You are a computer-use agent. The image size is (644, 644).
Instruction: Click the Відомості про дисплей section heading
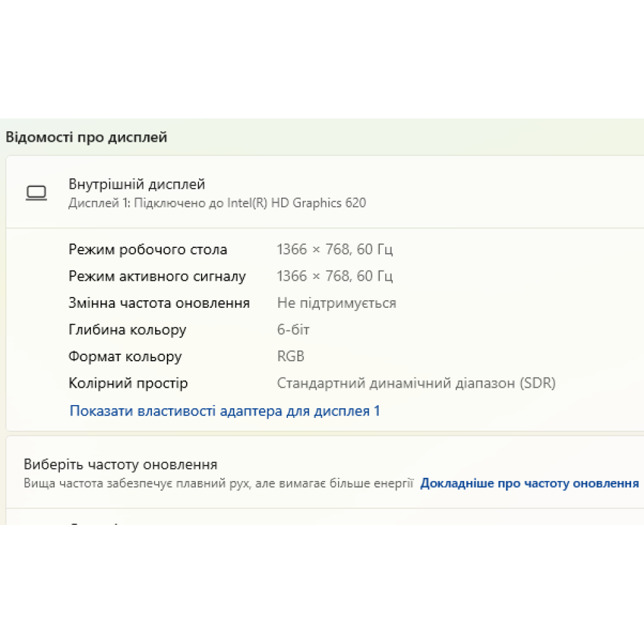pyautogui.click(x=86, y=137)
